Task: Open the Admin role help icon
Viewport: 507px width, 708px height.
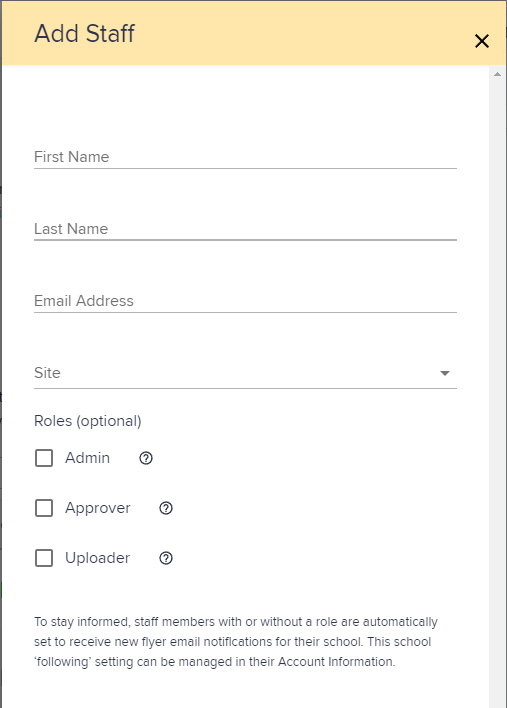Action: coord(146,458)
